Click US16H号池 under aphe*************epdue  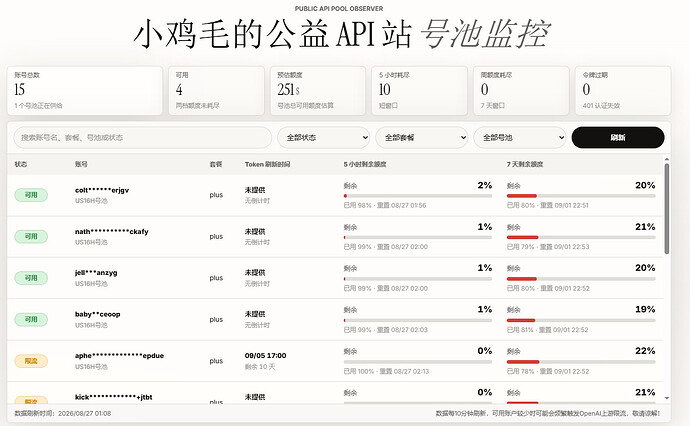(x=91, y=367)
